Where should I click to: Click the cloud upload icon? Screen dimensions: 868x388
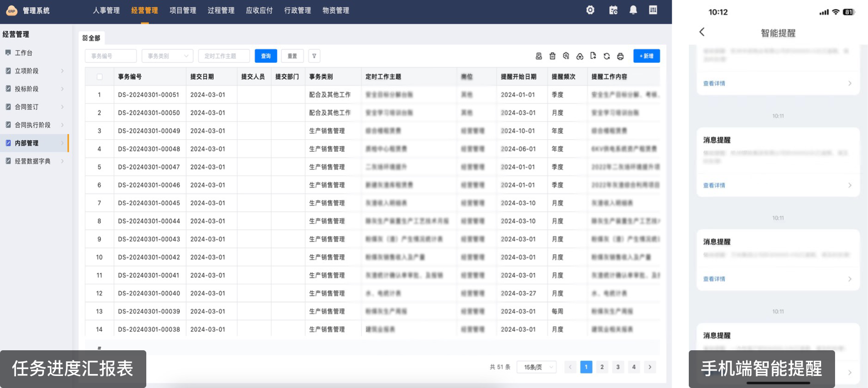pos(579,56)
